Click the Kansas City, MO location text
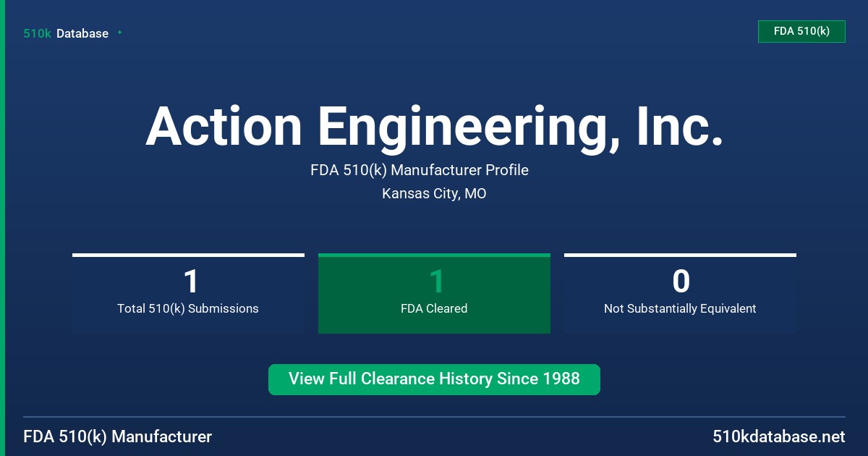Image resolution: width=868 pixels, height=456 pixels. (x=434, y=194)
